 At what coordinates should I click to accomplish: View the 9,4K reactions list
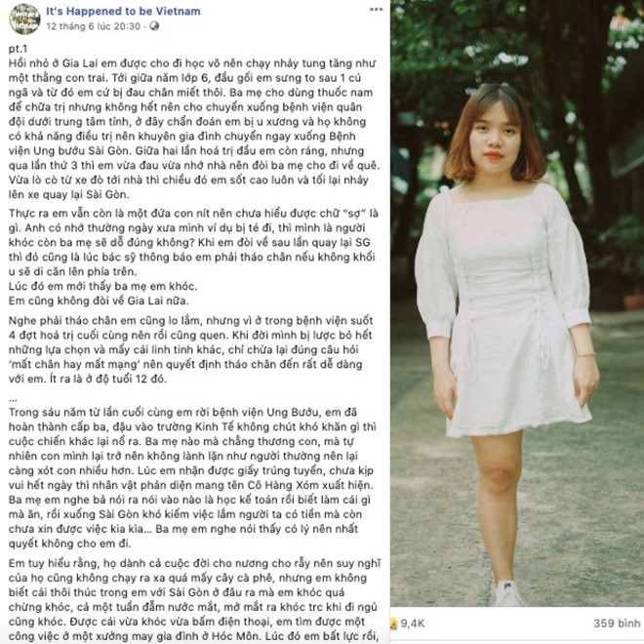pos(413,624)
